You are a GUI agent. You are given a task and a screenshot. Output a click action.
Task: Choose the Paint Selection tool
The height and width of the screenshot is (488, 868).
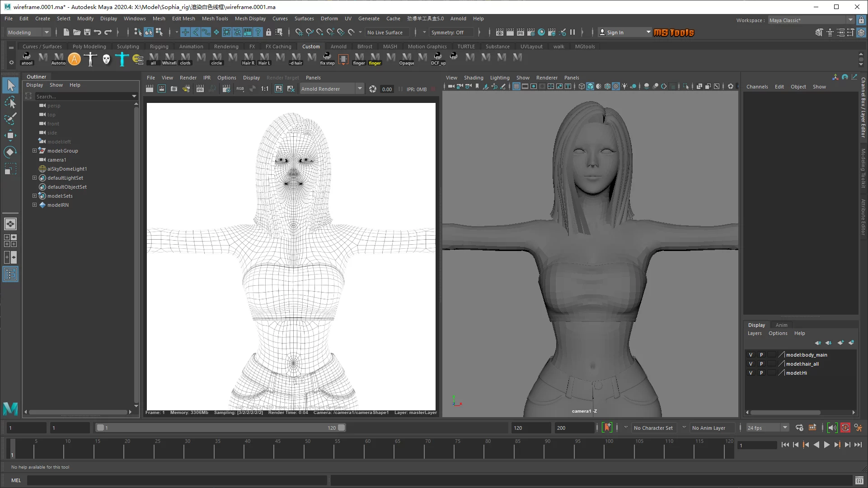click(x=10, y=119)
